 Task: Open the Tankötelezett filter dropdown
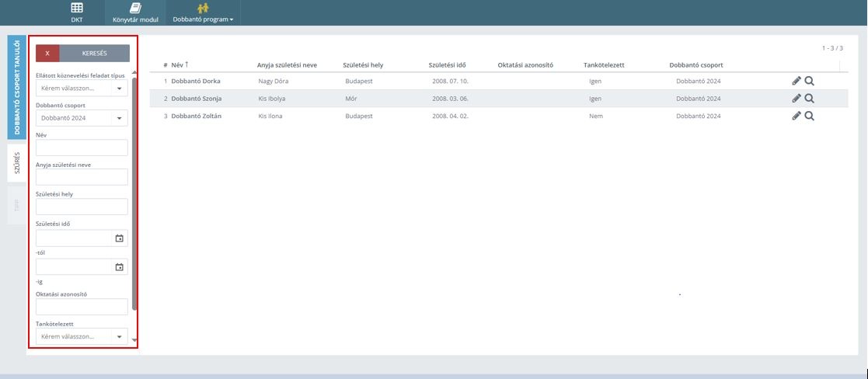pyautogui.click(x=82, y=336)
